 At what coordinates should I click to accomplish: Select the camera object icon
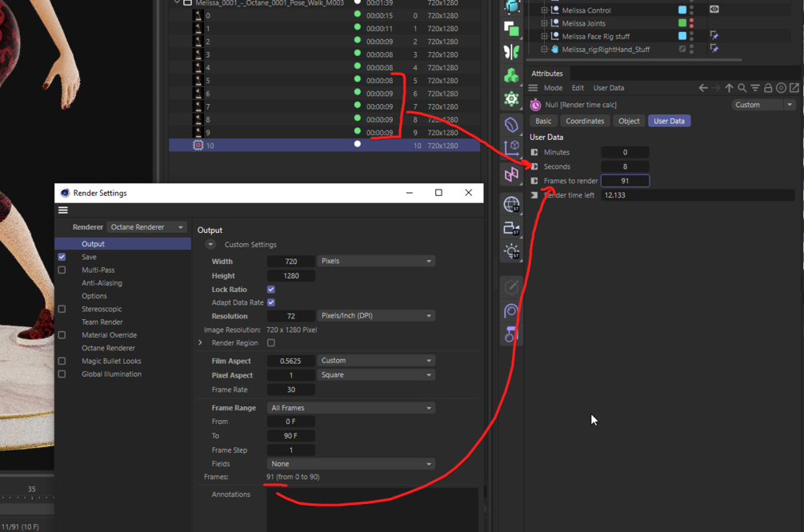point(511,228)
